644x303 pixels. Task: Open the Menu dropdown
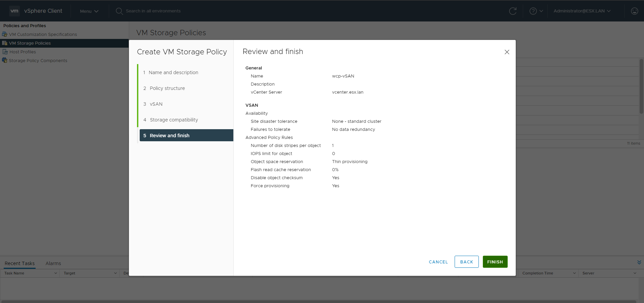89,11
